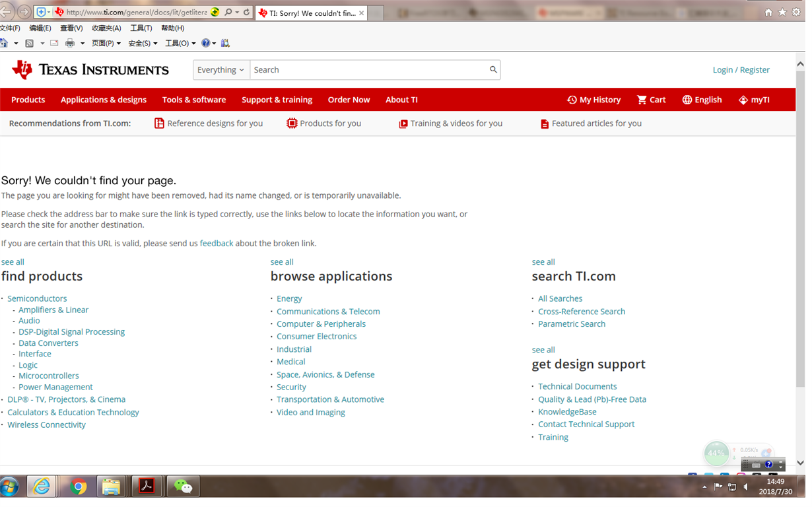This screenshot has height=507, width=812.
Task: Open Contact Technical Support link
Action: click(586, 424)
